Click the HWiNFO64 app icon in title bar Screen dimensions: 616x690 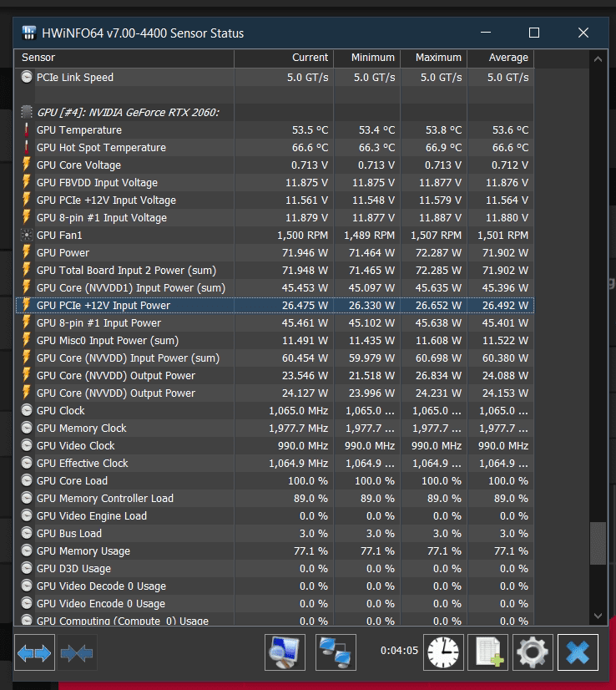click(x=29, y=33)
